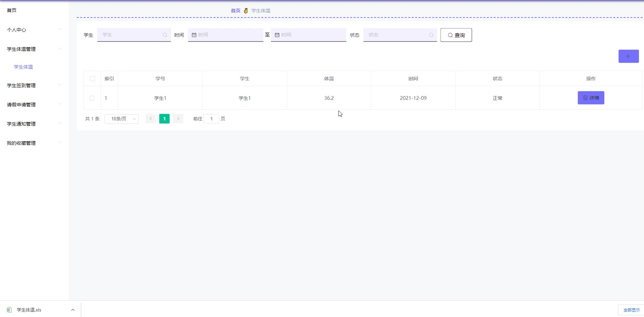Collapse the 学生体温管理 sidebar menu
Viewport: 644px width, 317px height.
pos(34,49)
